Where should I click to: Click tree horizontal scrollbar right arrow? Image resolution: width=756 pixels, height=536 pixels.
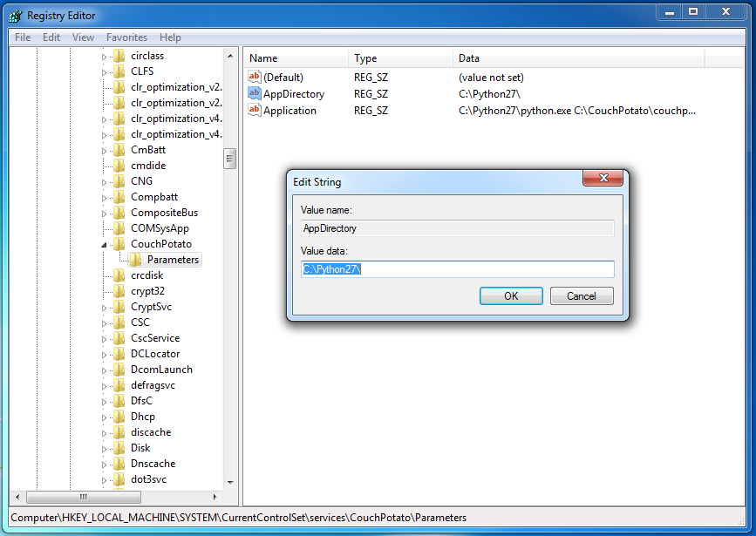[215, 497]
